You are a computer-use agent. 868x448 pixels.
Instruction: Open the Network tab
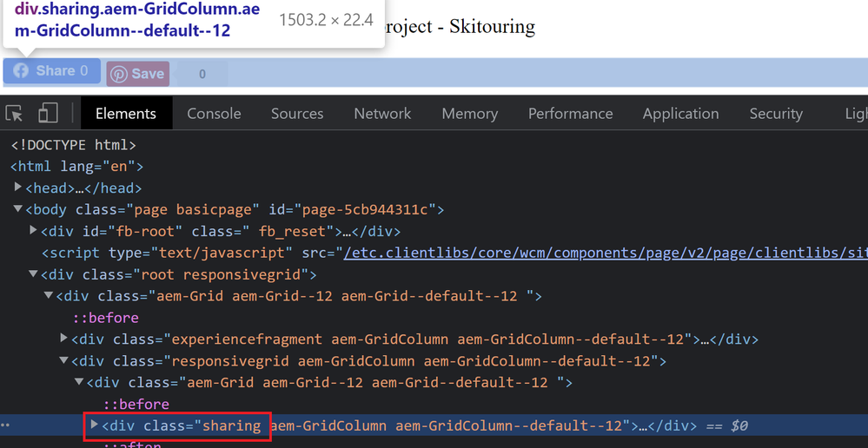click(x=382, y=114)
